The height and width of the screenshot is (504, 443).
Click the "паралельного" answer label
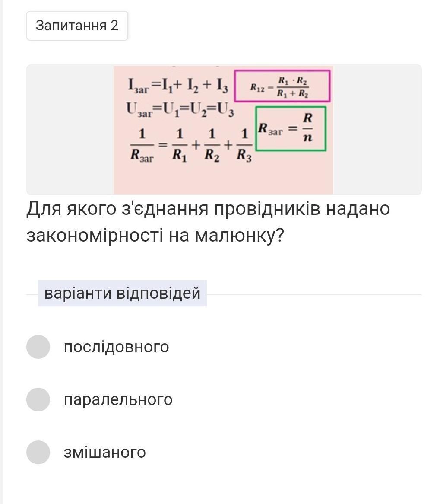pos(118,399)
